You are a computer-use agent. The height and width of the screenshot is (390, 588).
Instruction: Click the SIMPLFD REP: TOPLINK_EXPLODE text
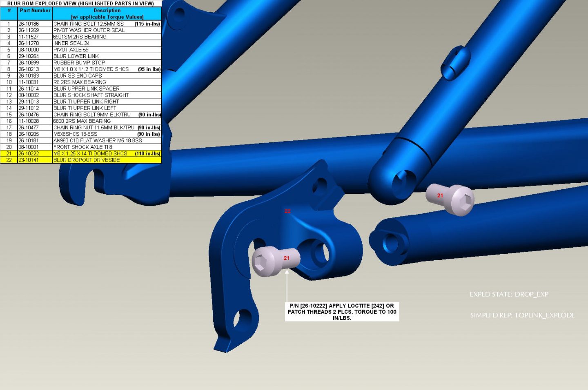(x=522, y=315)
